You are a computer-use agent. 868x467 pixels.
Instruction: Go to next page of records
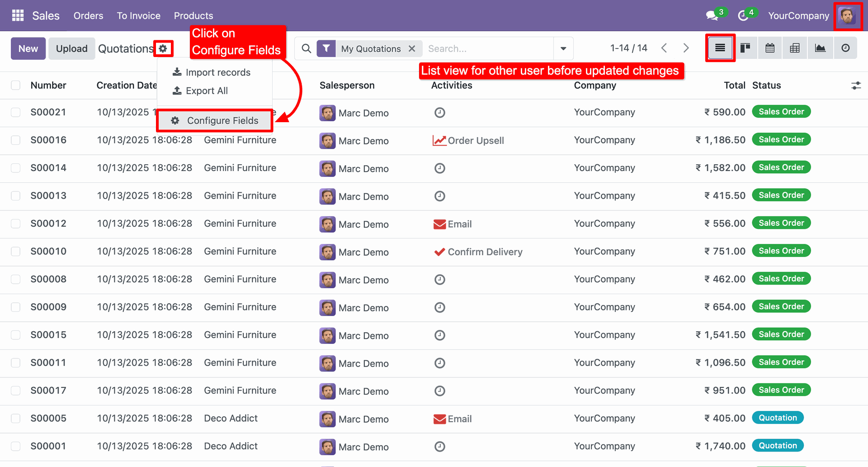click(x=686, y=48)
